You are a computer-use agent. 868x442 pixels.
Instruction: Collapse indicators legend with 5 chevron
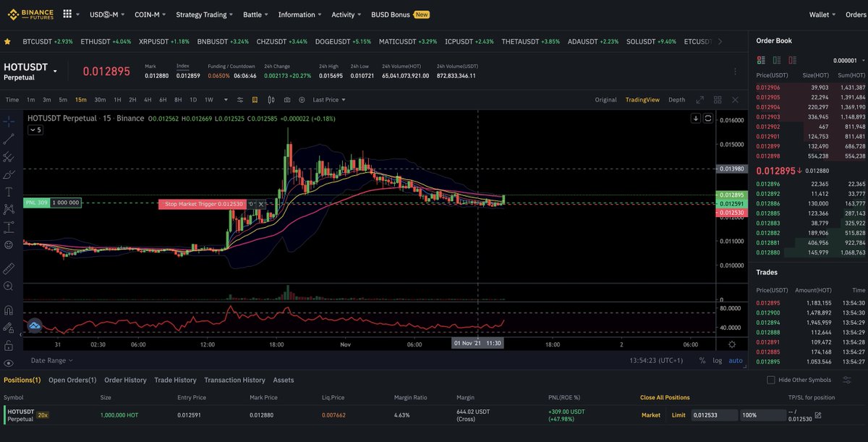(x=35, y=130)
